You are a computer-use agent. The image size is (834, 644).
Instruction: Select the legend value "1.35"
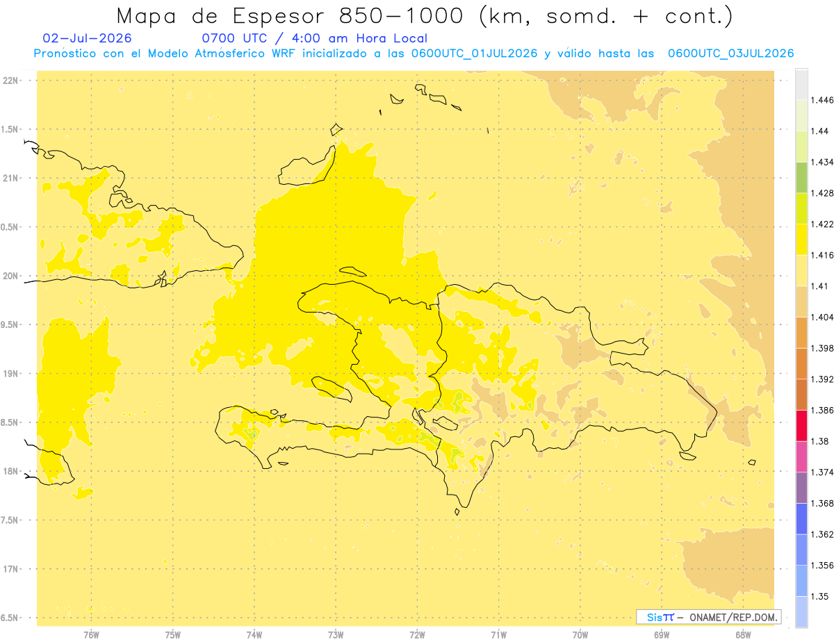click(819, 596)
